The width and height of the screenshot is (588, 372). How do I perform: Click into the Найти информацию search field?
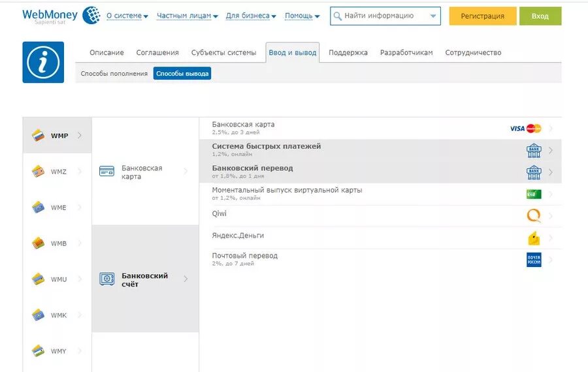pos(385,16)
